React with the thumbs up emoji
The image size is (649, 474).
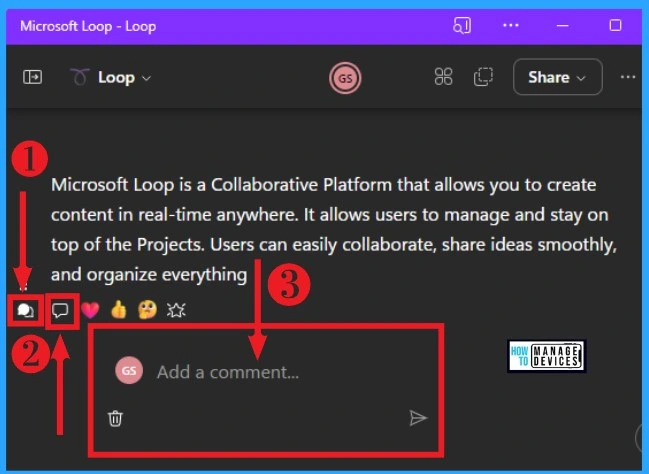[119, 309]
